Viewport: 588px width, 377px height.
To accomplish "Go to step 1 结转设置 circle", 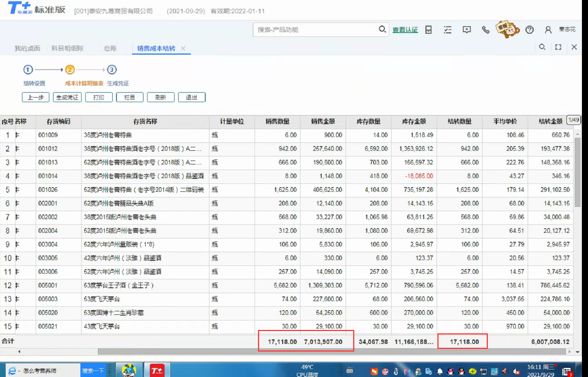I will point(28,69).
